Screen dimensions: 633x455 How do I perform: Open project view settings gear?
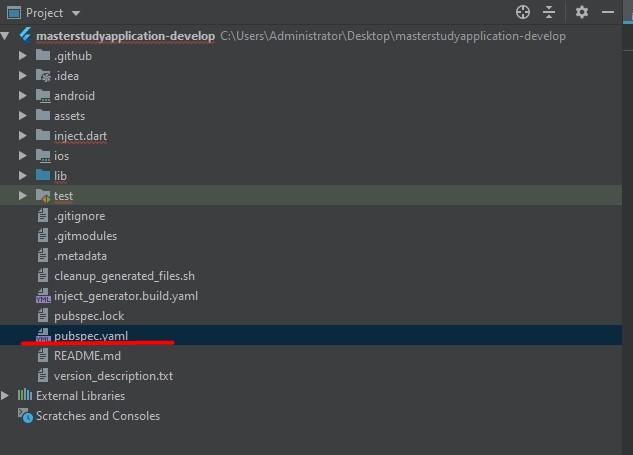pyautogui.click(x=582, y=13)
